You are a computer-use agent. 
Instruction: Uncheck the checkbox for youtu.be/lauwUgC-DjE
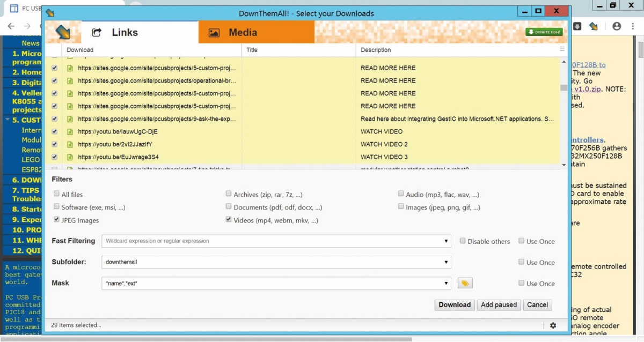54,131
